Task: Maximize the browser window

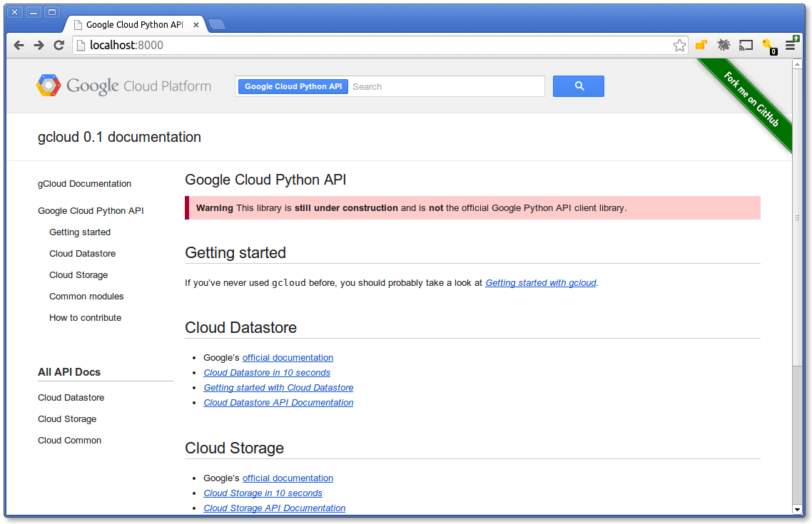Action: (52, 12)
